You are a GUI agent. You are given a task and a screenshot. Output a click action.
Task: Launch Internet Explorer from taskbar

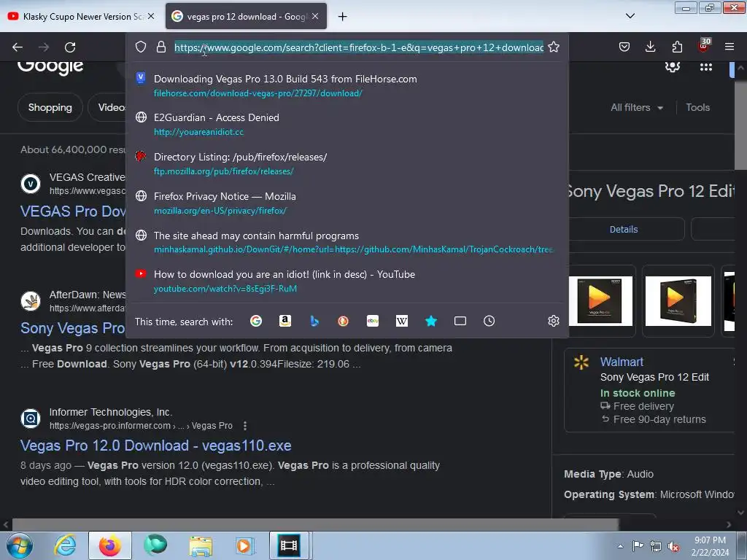[x=65, y=545]
